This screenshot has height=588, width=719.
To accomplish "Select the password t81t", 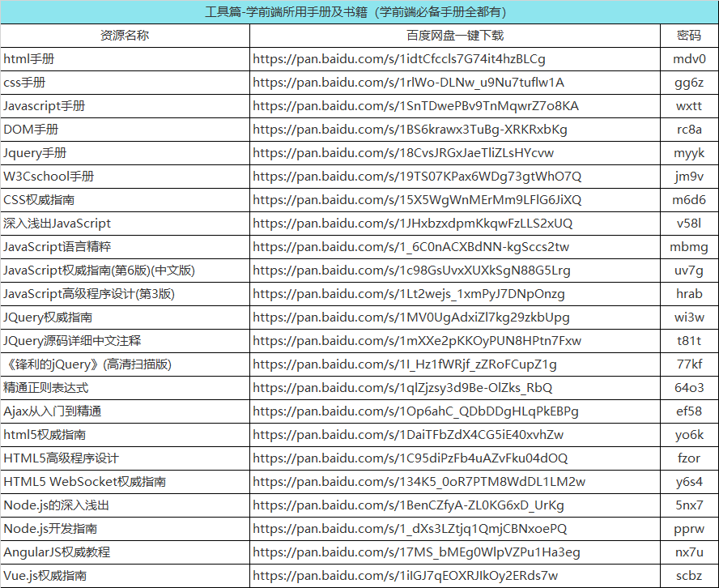I will click(x=689, y=341).
